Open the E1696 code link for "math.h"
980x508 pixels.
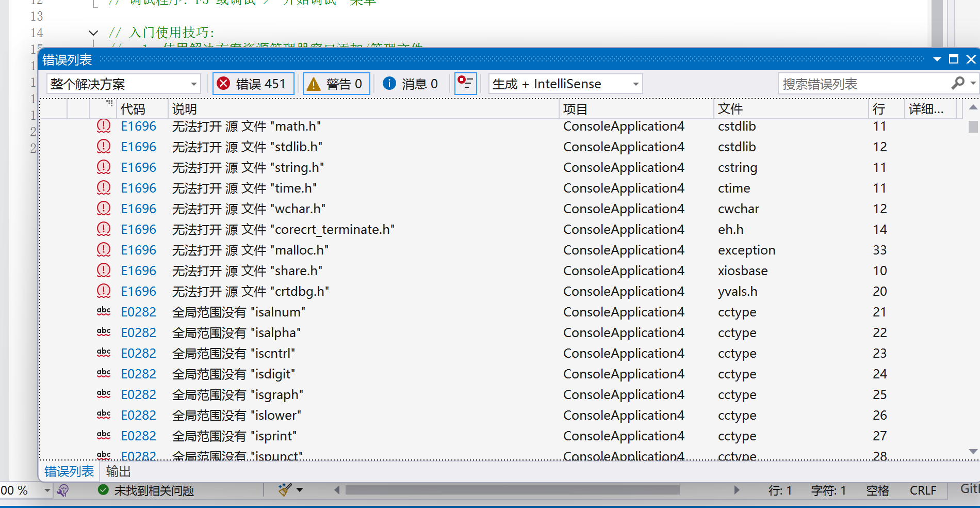(138, 126)
